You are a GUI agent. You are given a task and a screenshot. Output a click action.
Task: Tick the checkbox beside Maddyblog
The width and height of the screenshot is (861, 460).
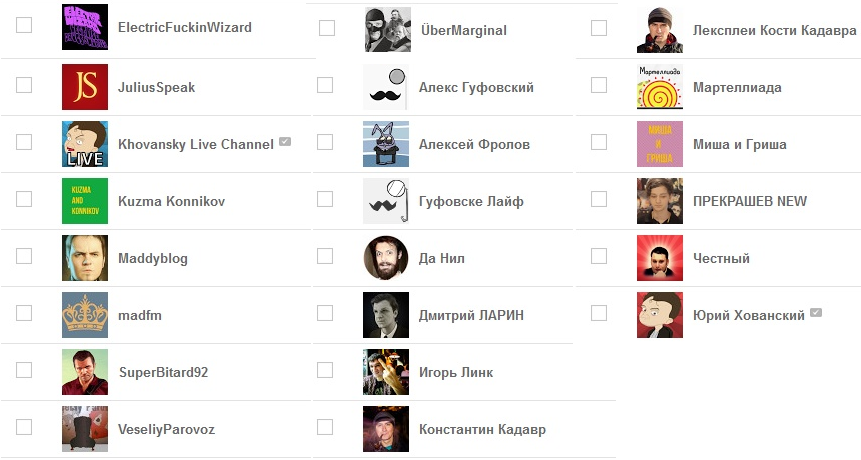pos(24,256)
